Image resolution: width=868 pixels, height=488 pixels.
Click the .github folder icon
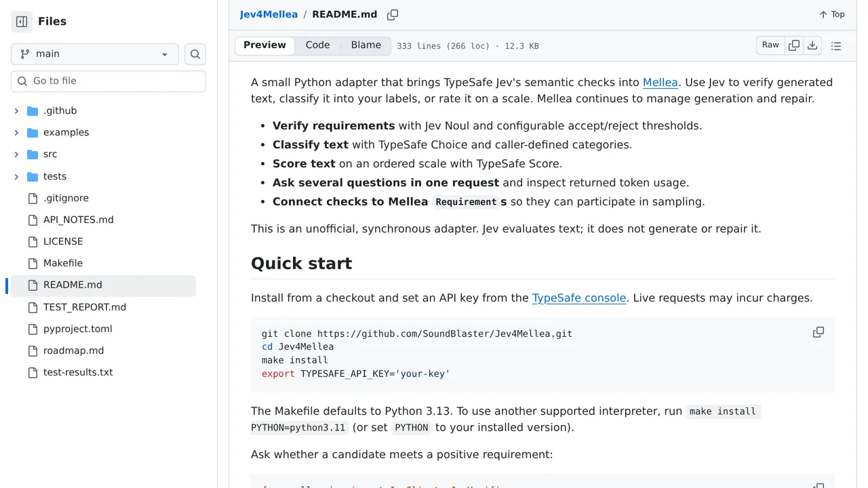click(33, 111)
